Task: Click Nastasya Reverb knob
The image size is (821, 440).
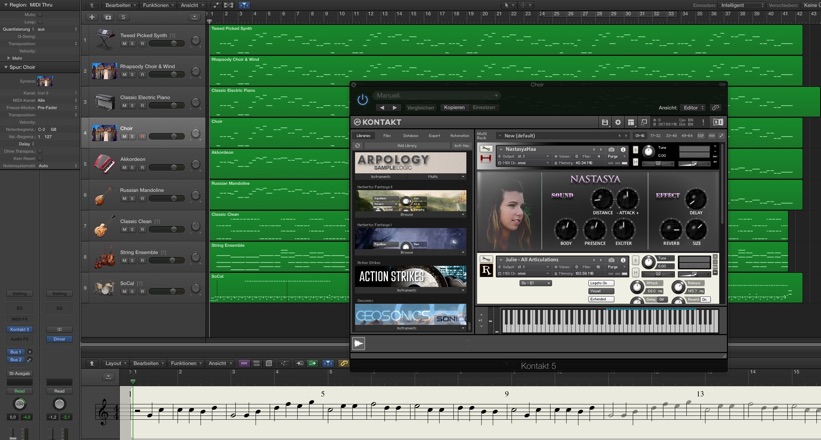Action: click(x=671, y=230)
